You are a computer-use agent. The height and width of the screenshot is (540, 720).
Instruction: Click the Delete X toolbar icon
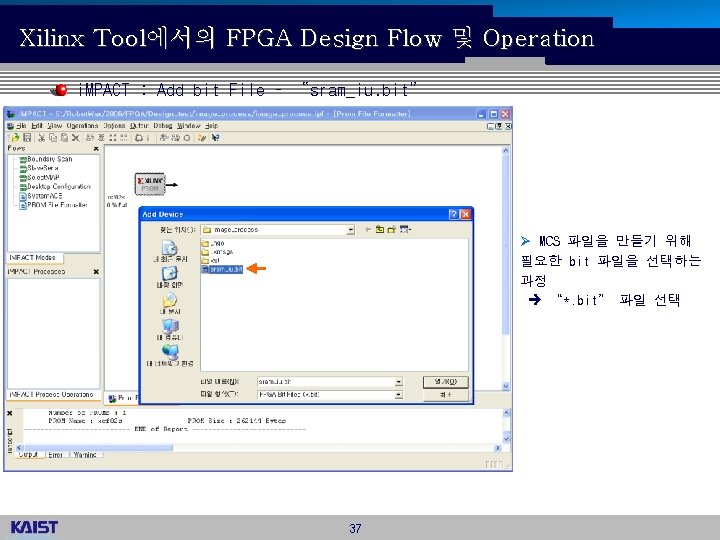(x=76, y=137)
